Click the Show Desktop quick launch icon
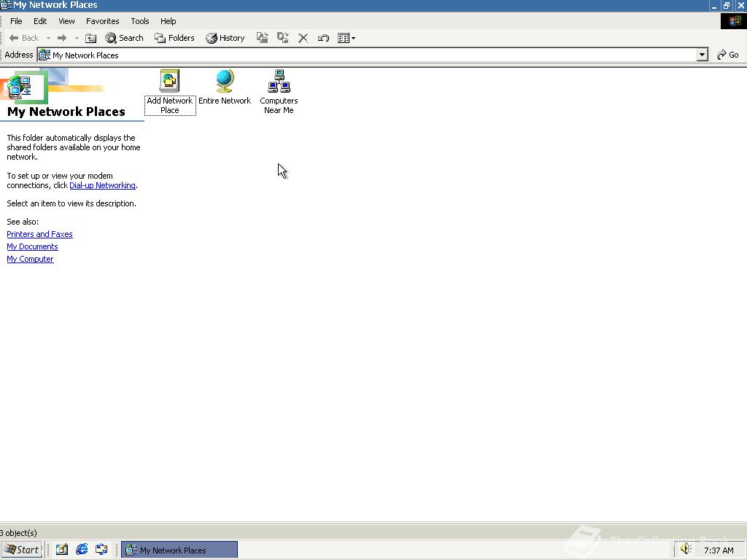This screenshot has width=747, height=560. point(62,550)
